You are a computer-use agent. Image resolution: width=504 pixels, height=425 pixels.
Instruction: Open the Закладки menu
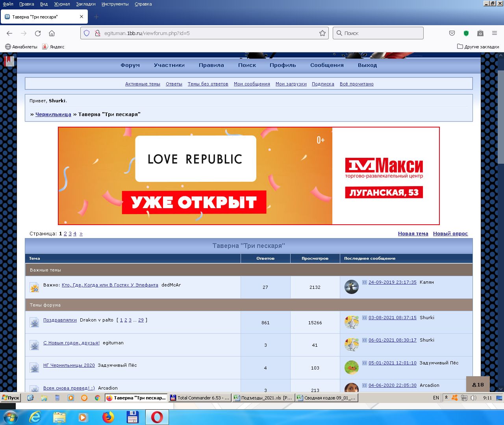pyautogui.click(x=86, y=4)
